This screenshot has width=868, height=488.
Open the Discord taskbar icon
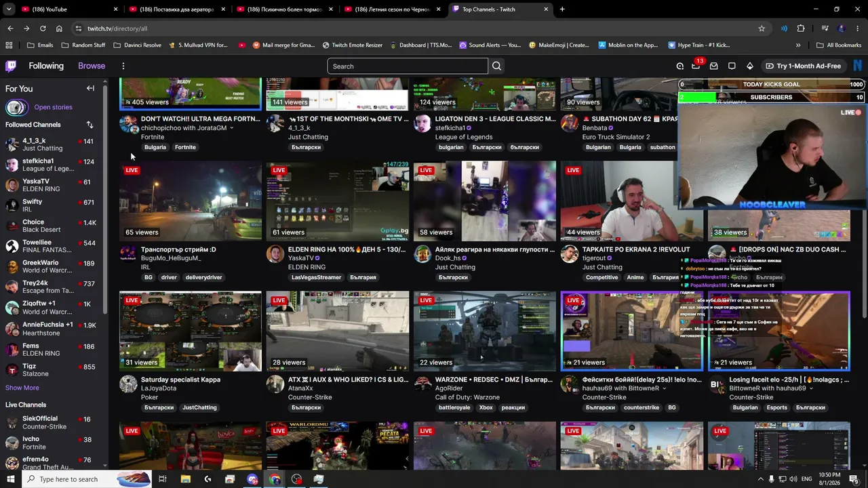(252, 479)
